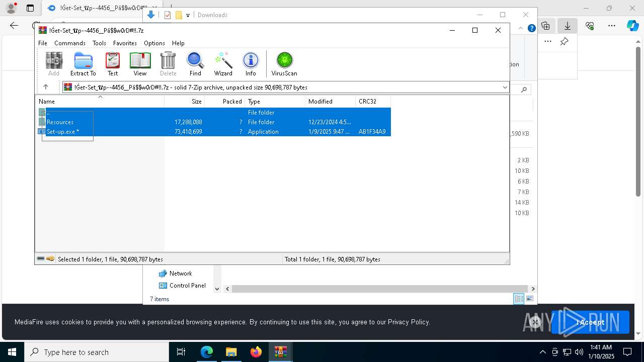
Task: Pin the downloads panel
Action: tap(565, 42)
